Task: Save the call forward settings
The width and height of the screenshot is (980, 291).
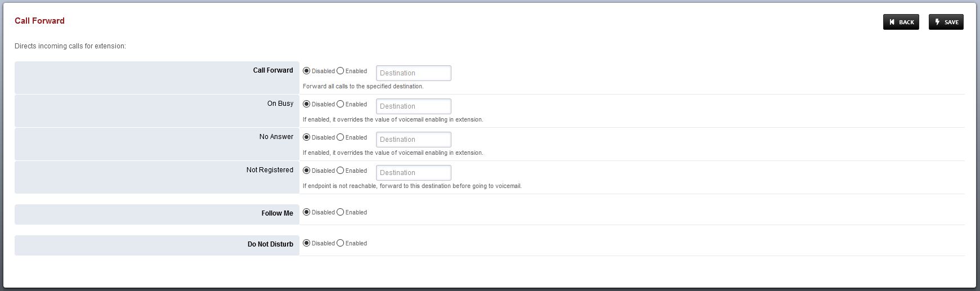Action: 946,22
